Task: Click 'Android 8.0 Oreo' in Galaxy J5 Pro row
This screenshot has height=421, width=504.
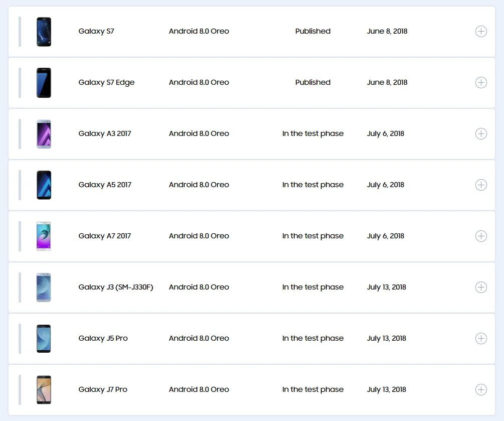Action: pos(199,338)
